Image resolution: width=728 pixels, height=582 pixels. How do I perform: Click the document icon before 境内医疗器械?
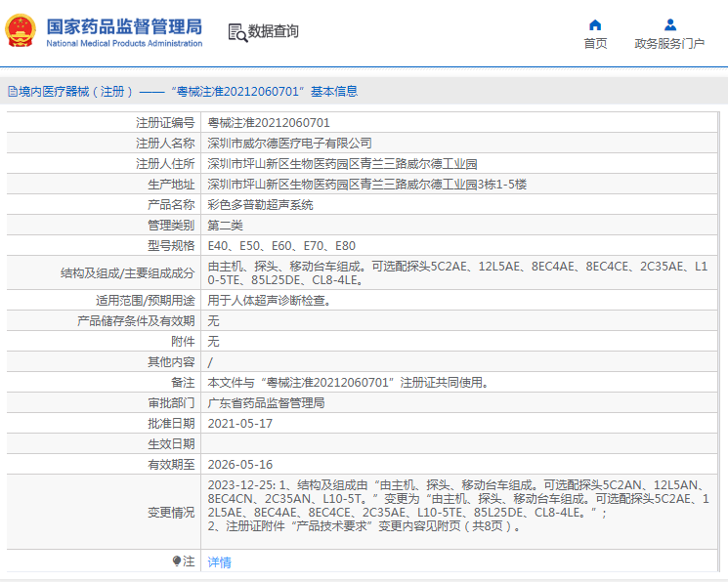tap(13, 92)
